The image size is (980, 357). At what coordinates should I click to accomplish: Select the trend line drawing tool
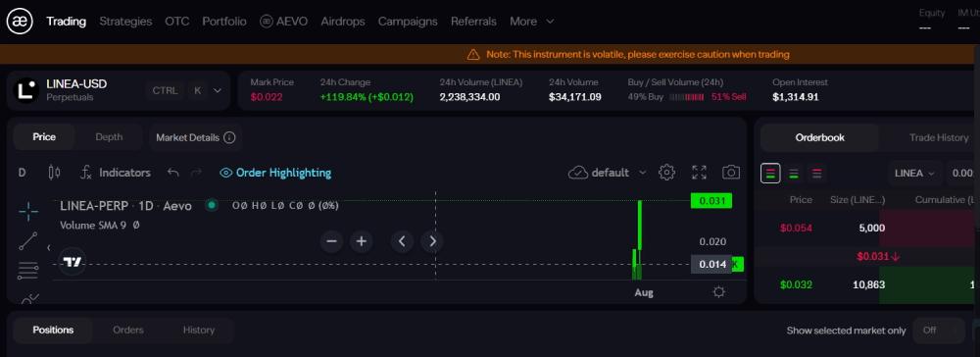point(28,241)
